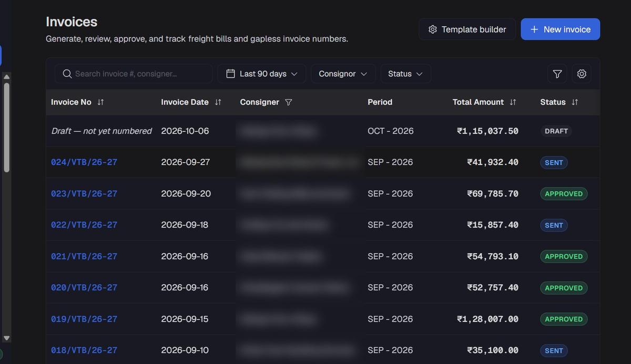Viewport: 631px width, 364px height.
Task: Click the calendar icon in date filter
Action: click(230, 74)
